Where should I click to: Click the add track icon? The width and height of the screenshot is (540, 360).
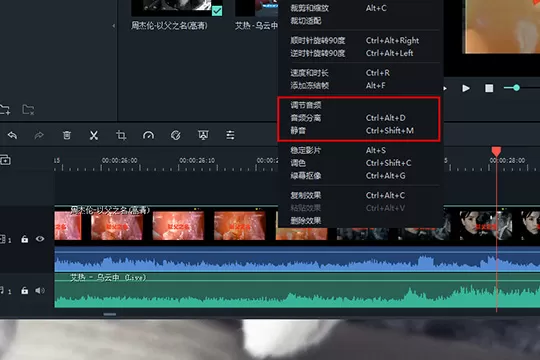coord(5,160)
